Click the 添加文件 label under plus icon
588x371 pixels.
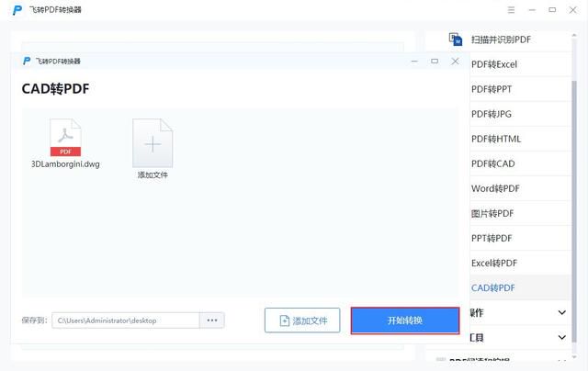pyautogui.click(x=153, y=174)
